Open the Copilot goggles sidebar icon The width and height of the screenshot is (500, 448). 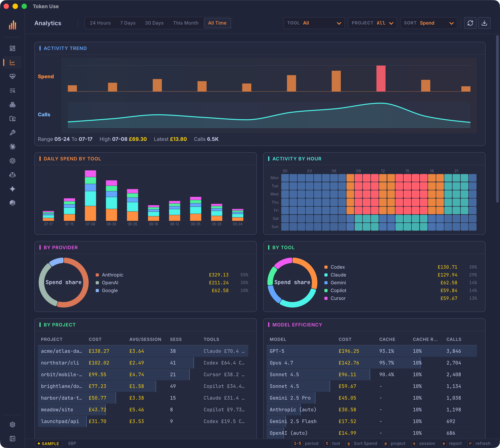coord(12,175)
